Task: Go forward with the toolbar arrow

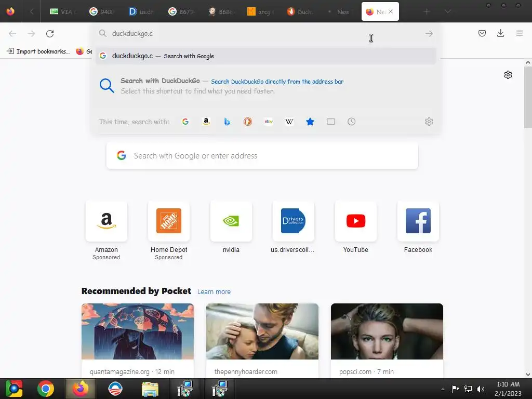Action: click(31, 34)
